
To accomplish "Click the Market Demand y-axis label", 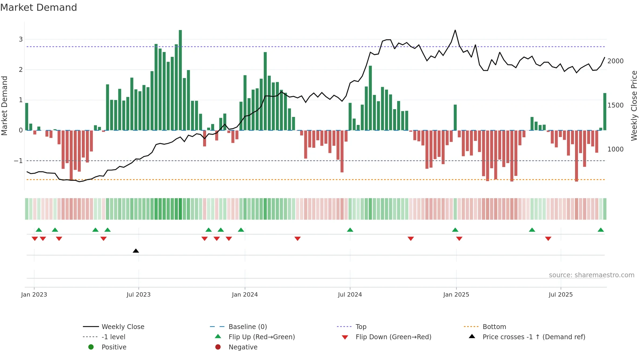I will tap(4, 106).
